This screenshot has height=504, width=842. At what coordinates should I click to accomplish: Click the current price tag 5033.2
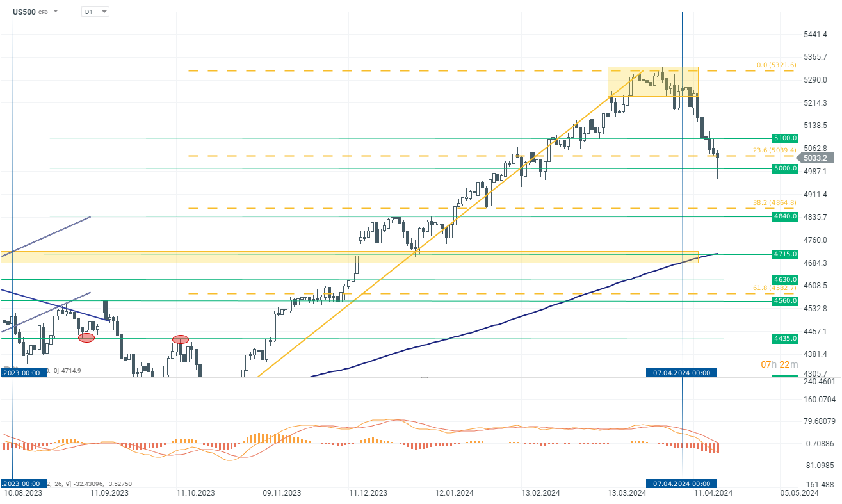tap(816, 158)
